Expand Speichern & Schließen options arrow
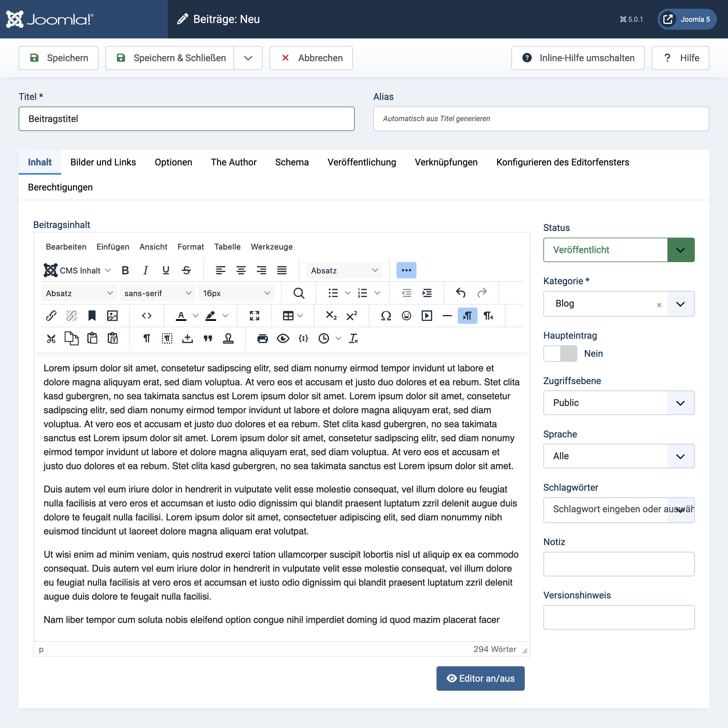 [248, 58]
